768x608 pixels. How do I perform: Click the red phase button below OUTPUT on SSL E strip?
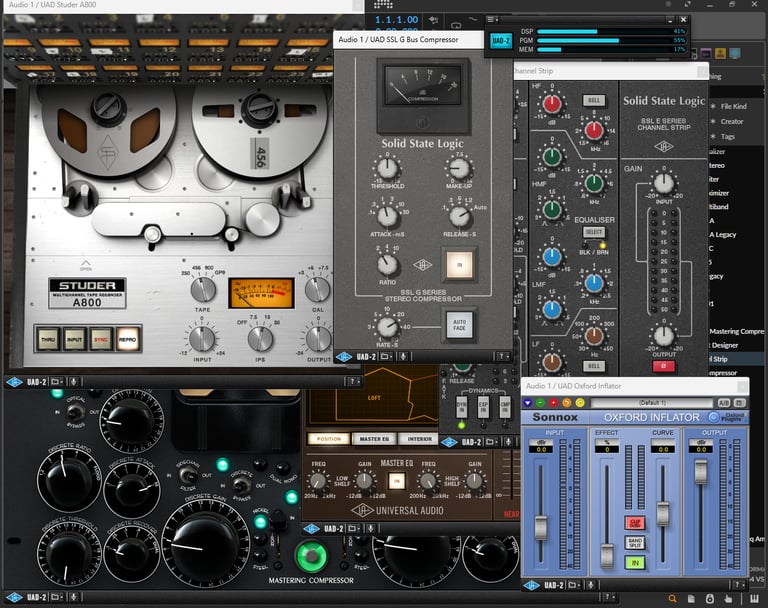pos(664,366)
